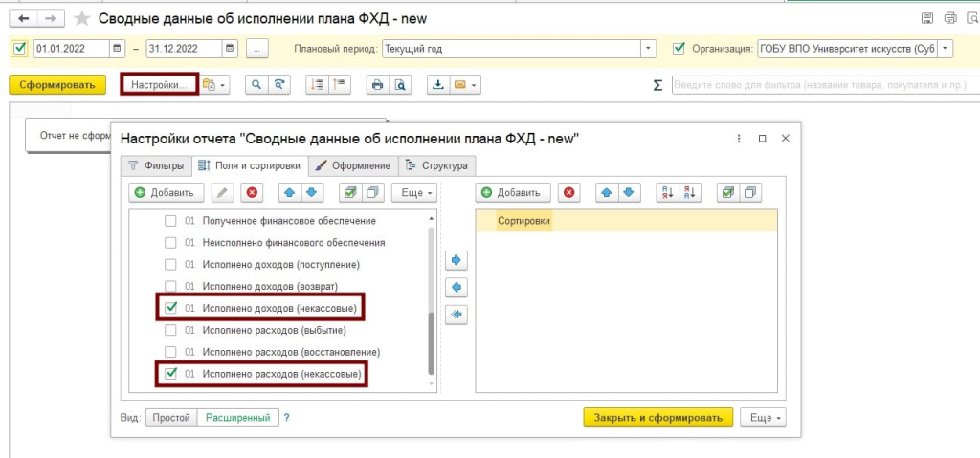
Task: Toggle the 'Организация' checkbox
Action: point(679,48)
